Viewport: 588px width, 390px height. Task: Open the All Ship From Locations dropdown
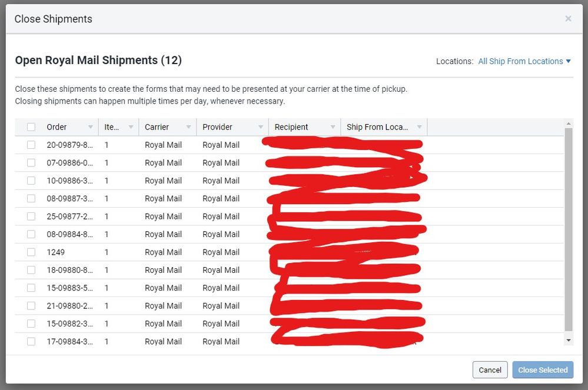coord(524,61)
